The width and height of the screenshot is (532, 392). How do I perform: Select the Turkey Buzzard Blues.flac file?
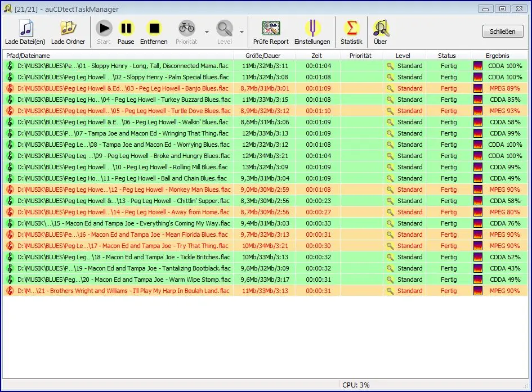265,100
